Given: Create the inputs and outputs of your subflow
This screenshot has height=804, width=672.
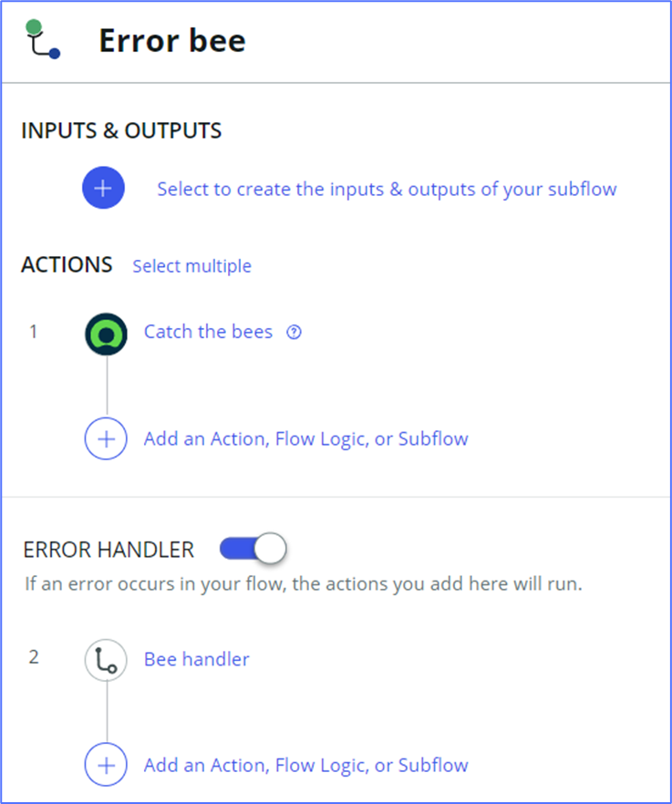Looking at the screenshot, I should 387,188.
